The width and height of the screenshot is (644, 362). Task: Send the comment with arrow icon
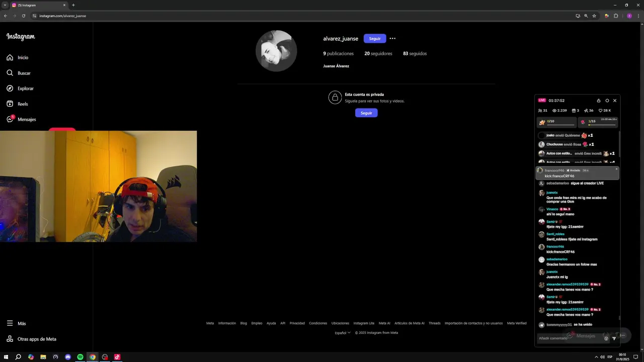pyautogui.click(x=614, y=338)
